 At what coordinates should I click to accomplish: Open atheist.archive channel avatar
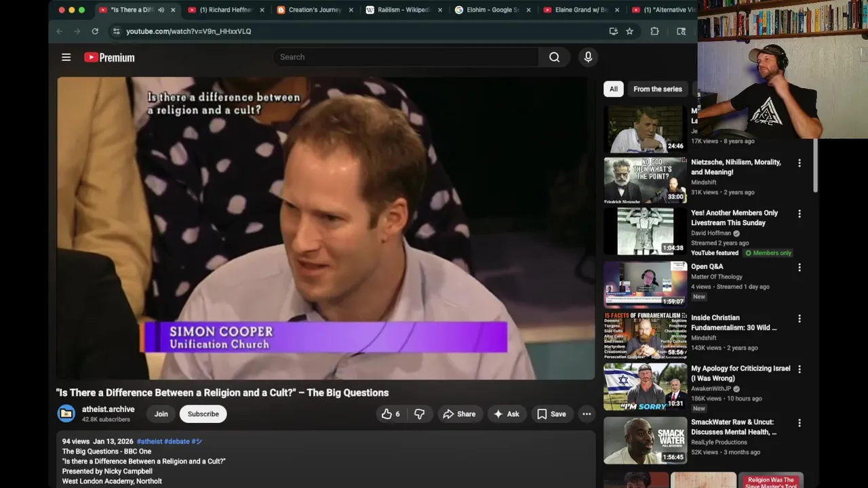point(66,413)
